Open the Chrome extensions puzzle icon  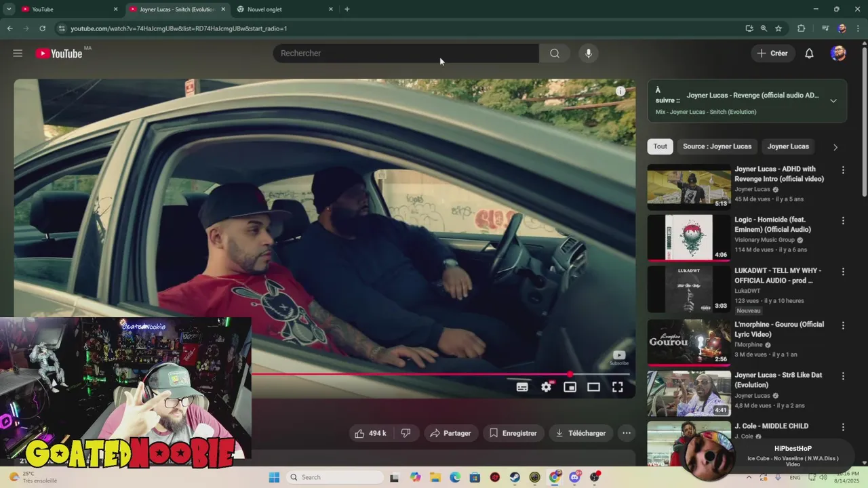pos(801,28)
